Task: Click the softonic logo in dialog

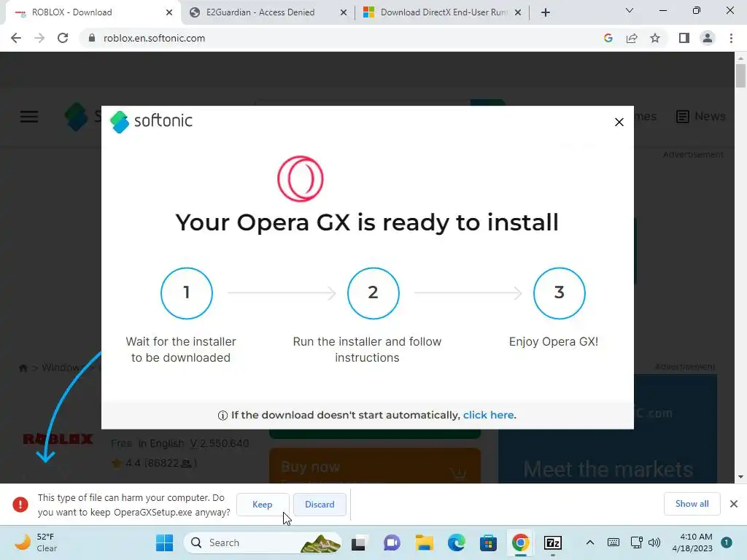Action: tap(151, 122)
